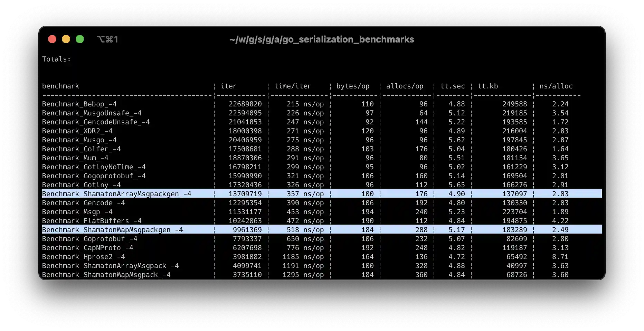Screen dimensions: 644x331
Task: Click the benchmark column header
Action: [60, 86]
